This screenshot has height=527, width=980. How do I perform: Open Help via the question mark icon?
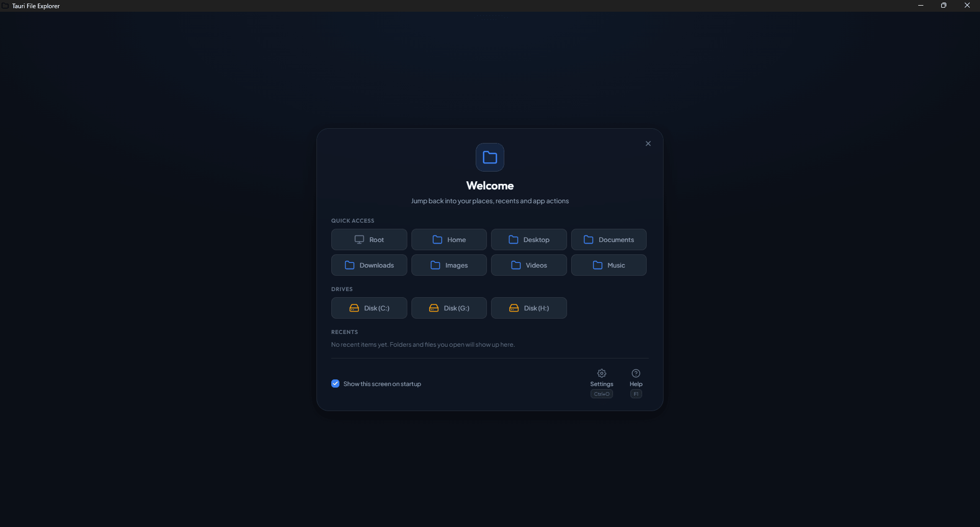pyautogui.click(x=636, y=373)
